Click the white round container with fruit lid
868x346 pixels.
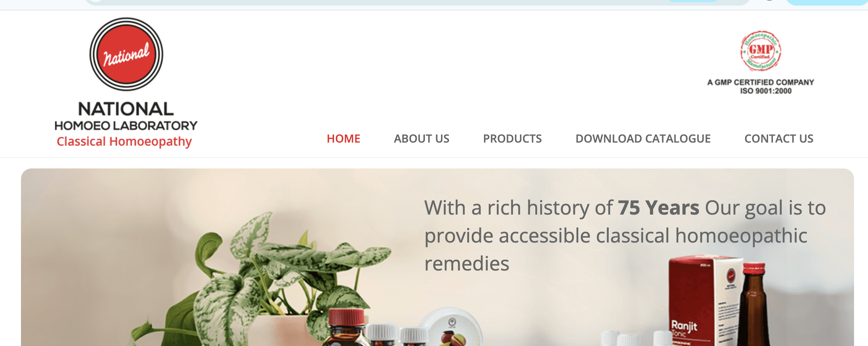[x=451, y=328]
